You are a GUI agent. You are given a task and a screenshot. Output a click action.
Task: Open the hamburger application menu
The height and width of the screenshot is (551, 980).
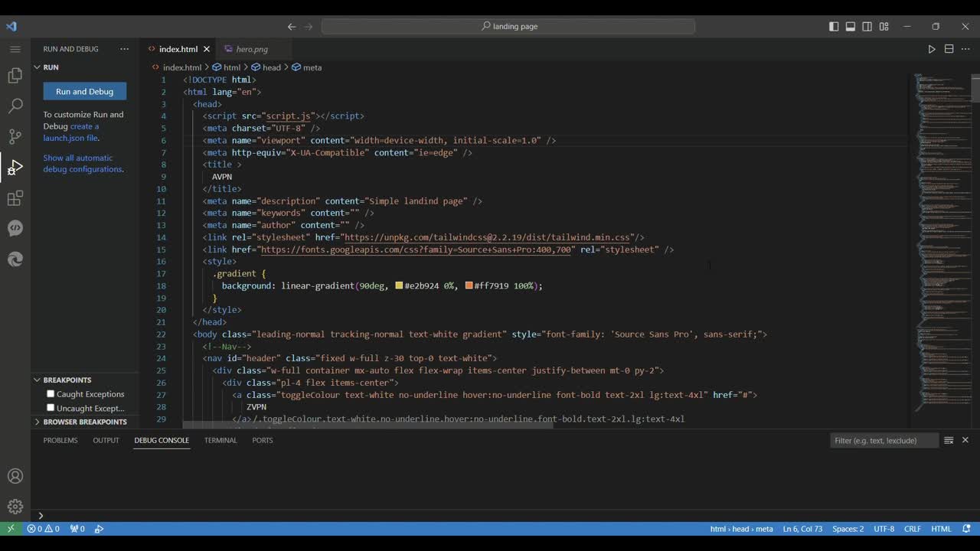(x=15, y=49)
